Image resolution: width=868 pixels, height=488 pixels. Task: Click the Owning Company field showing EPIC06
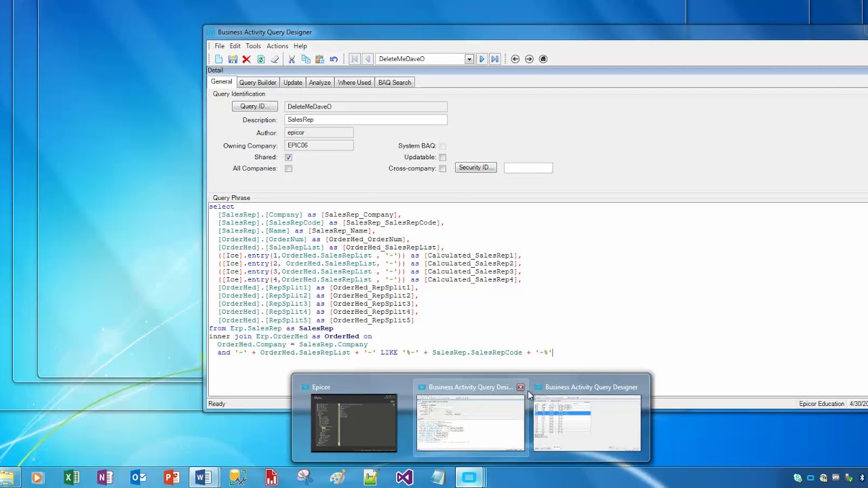point(319,146)
